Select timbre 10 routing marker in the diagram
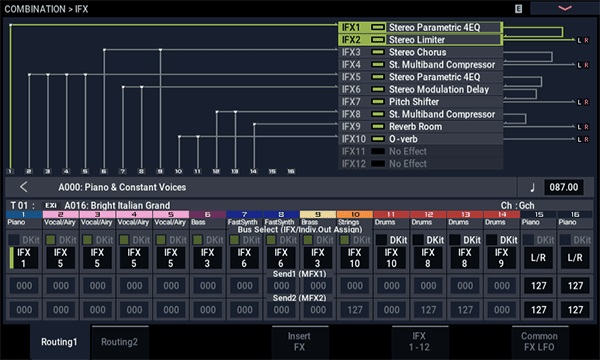The image size is (600, 360). [x=179, y=171]
